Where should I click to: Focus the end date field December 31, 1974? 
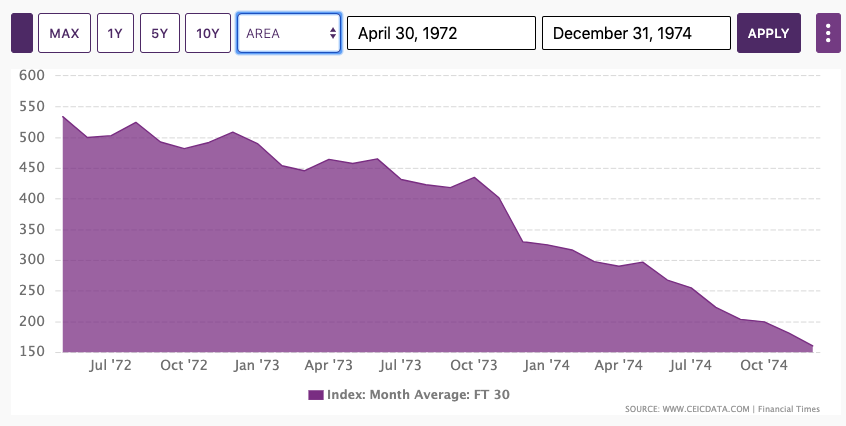pos(636,33)
